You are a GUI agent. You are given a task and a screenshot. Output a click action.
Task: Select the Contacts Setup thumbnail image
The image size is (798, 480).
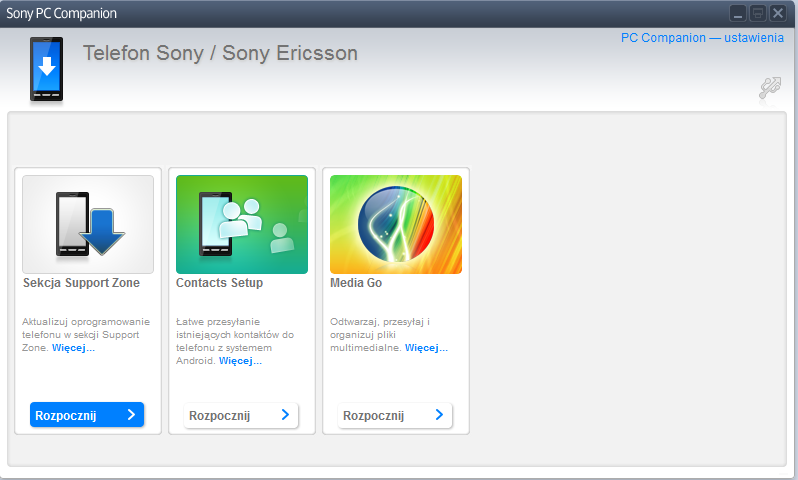pyautogui.click(x=242, y=224)
